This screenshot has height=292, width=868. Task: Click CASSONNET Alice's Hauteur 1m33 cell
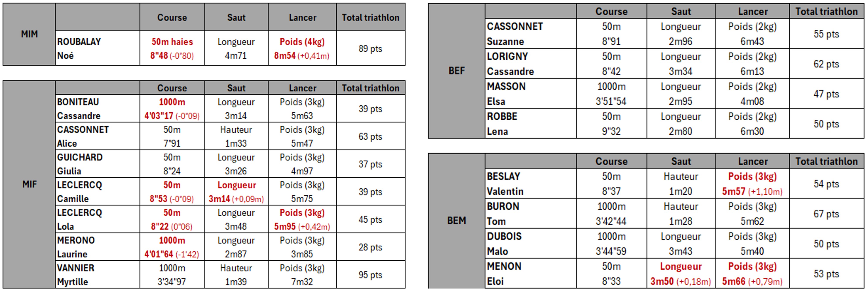tap(236, 136)
